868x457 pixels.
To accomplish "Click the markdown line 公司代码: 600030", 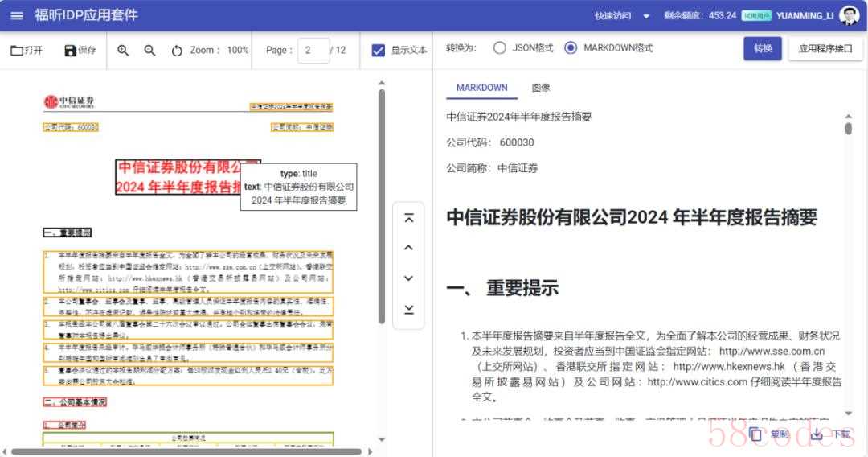I will click(x=490, y=142).
